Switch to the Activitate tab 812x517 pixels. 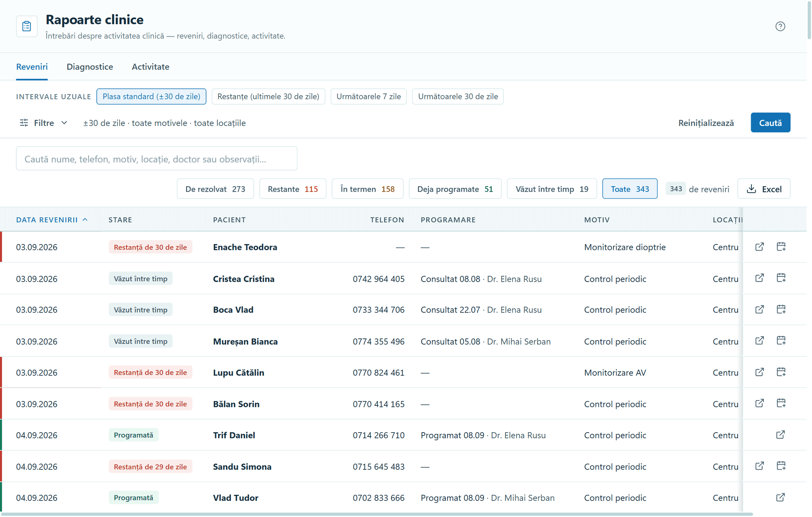(x=150, y=67)
